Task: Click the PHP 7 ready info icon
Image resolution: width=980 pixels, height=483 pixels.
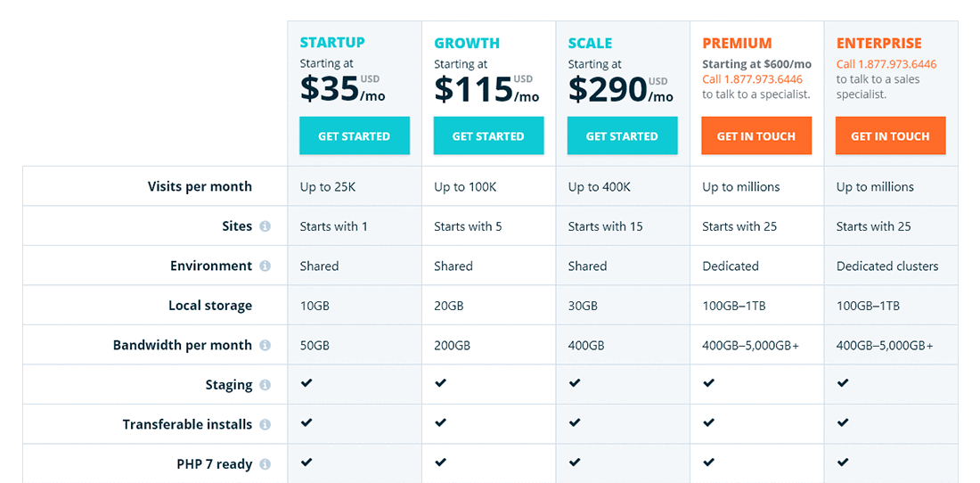Action: point(265,465)
